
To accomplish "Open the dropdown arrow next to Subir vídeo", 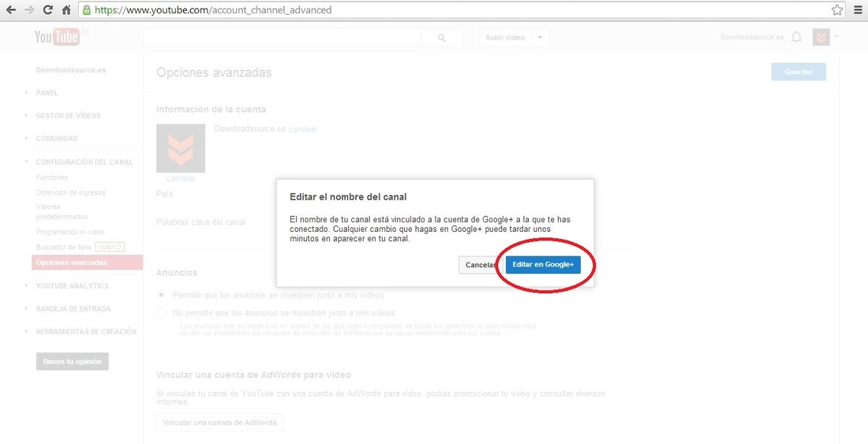I will (x=541, y=38).
